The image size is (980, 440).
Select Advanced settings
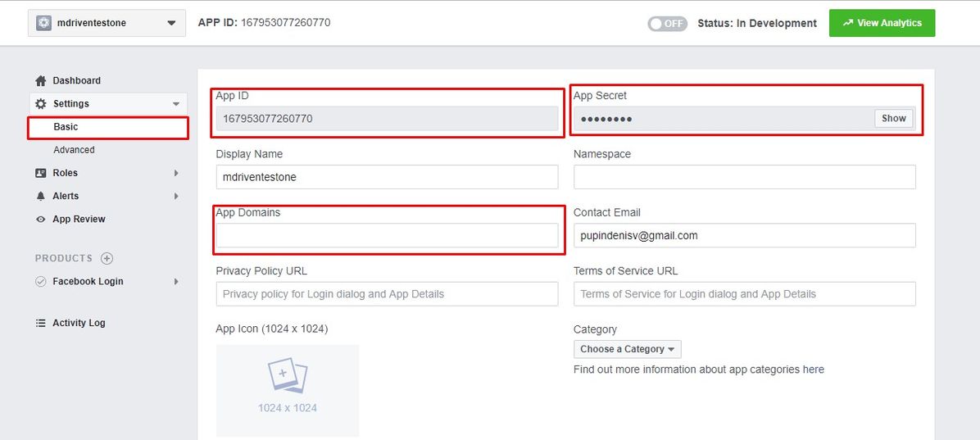tap(74, 150)
